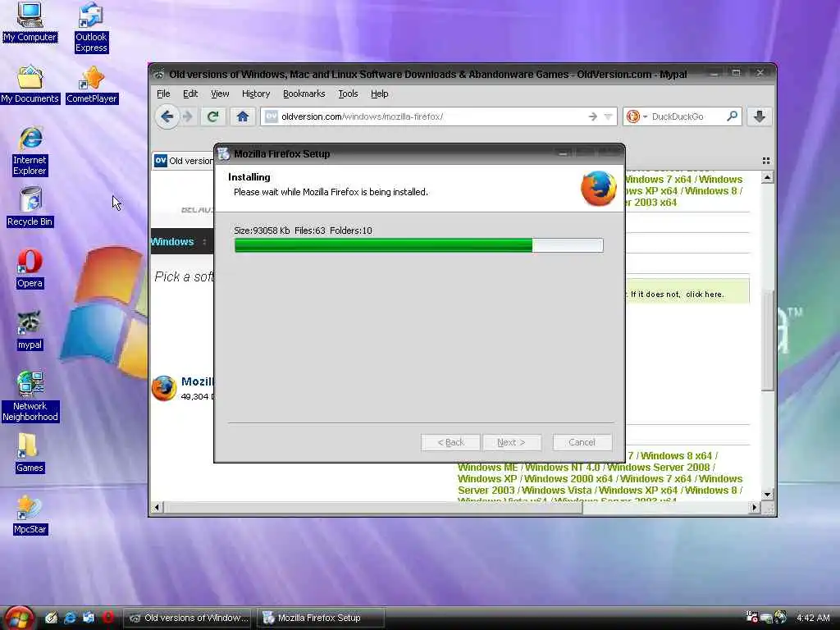840x630 pixels.
Task: Open the address bar history dropdown arrow
Action: 608,116
